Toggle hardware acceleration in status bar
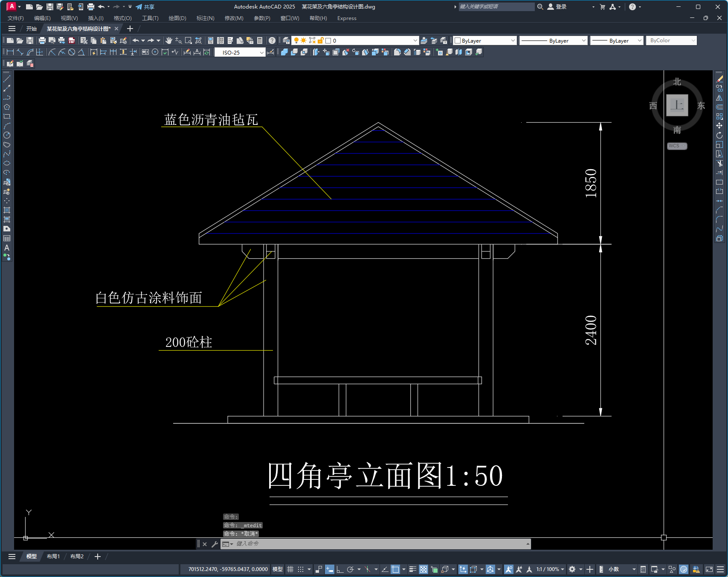Viewport: 728px width, 577px height. 684,569
